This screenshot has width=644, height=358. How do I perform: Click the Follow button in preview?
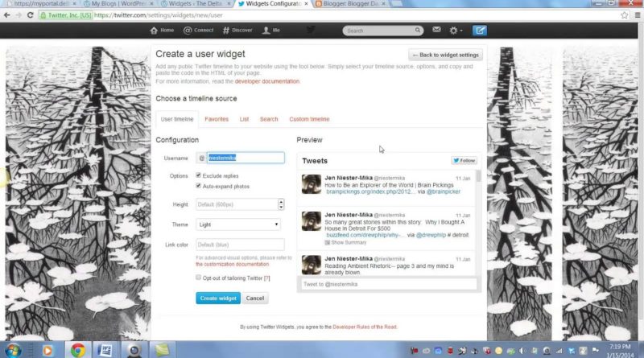pos(464,161)
